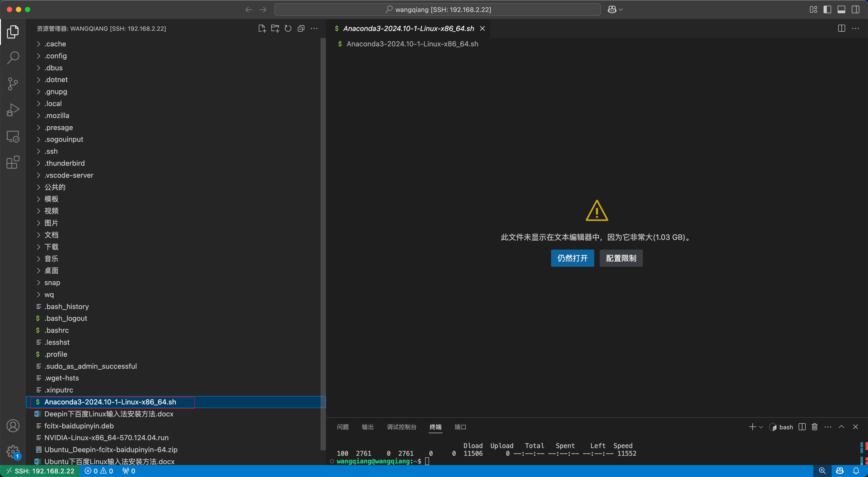The image size is (868, 477).
Task: Open new terminal profile dropdown arrow
Action: (761, 427)
